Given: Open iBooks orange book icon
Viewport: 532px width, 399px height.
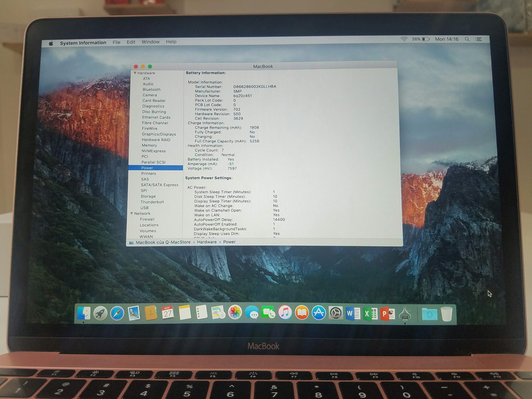Looking at the screenshot, I should [302, 312].
